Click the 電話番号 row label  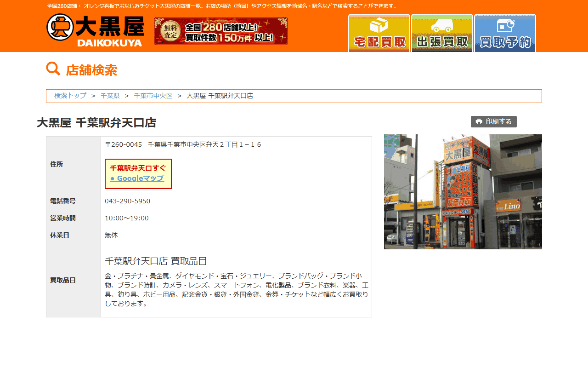(63, 201)
